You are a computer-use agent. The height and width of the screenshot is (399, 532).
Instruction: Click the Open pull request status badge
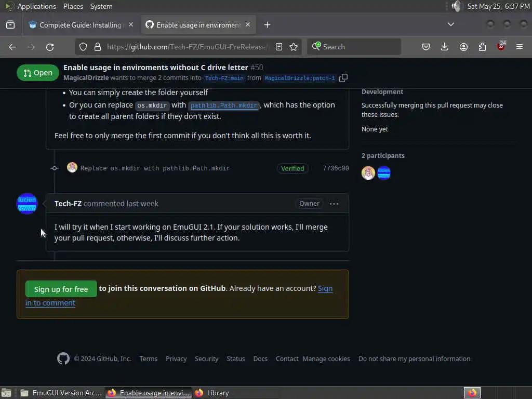click(37, 73)
